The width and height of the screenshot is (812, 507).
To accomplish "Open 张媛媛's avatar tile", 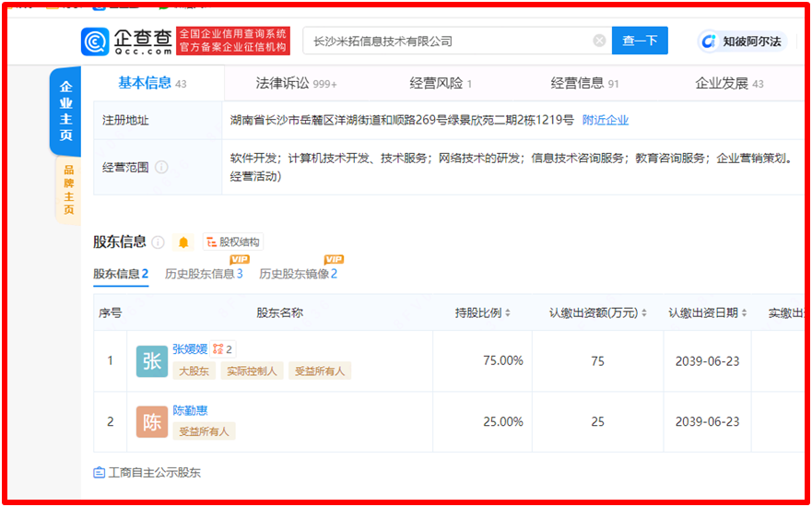I will point(152,360).
